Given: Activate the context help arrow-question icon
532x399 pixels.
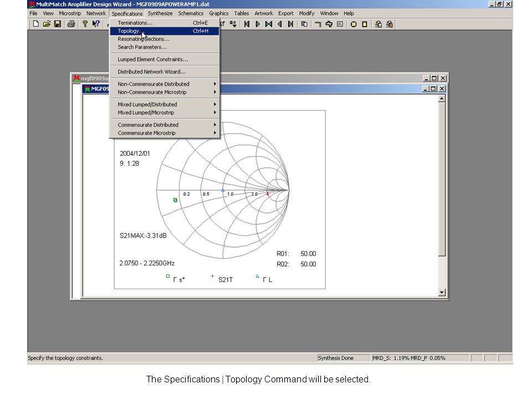Looking at the screenshot, I should [96, 24].
